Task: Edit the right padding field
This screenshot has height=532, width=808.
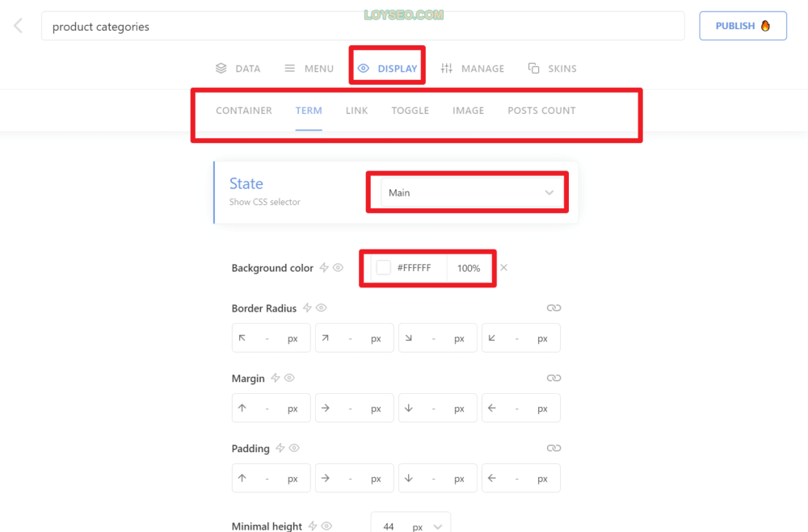Action: [355, 478]
